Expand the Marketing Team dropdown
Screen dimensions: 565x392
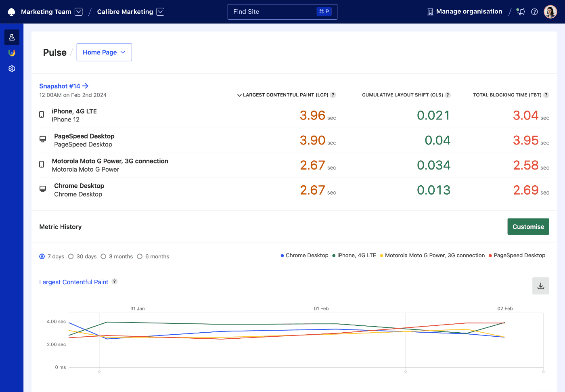(x=78, y=11)
